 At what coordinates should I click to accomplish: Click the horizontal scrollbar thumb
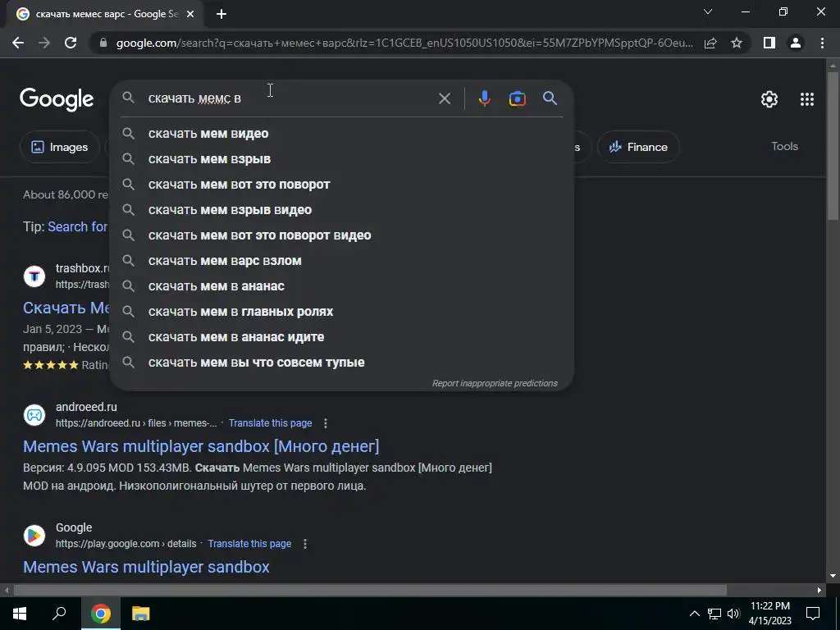click(370, 591)
